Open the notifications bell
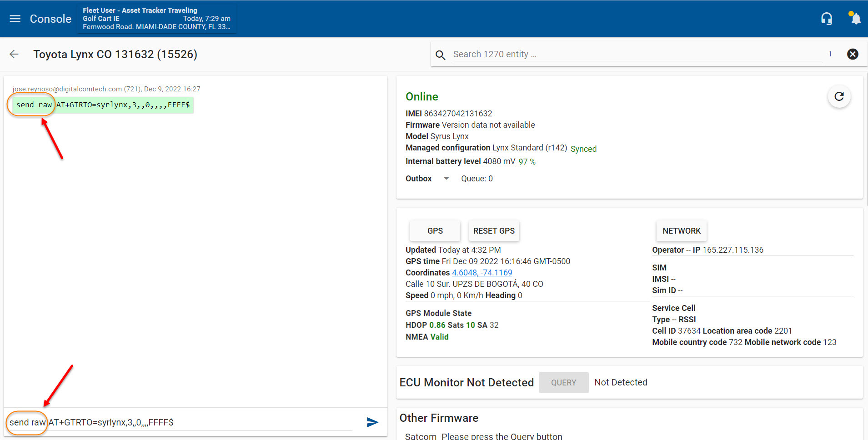This screenshot has height=440, width=868. click(855, 19)
